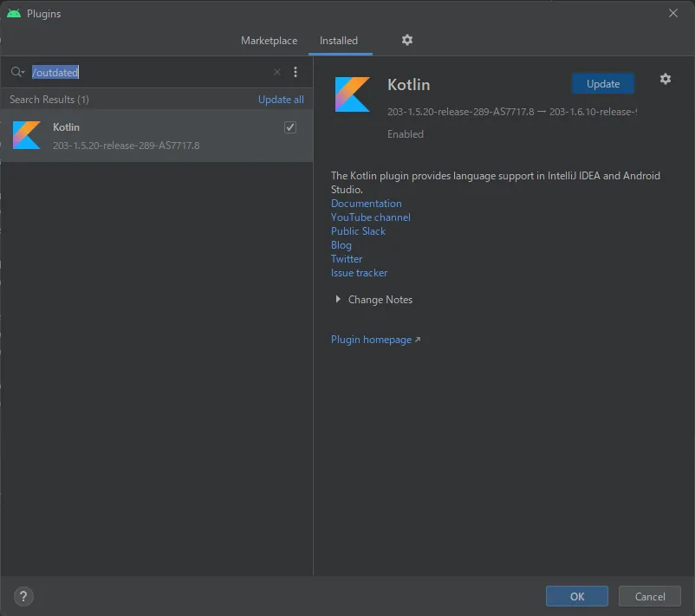Click the Kotlin logo in the results list

click(x=27, y=135)
